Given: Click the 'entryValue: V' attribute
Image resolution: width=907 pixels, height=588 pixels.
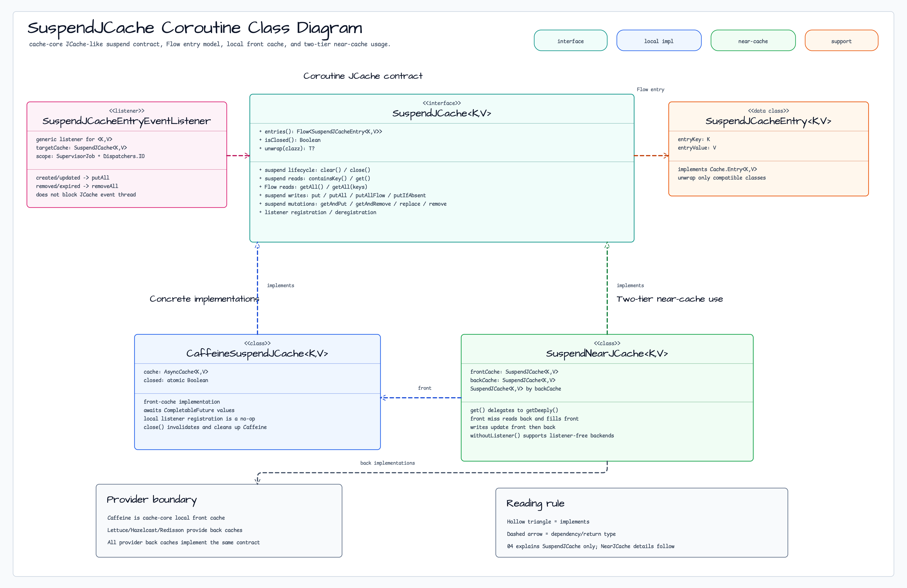Looking at the screenshot, I should [697, 148].
